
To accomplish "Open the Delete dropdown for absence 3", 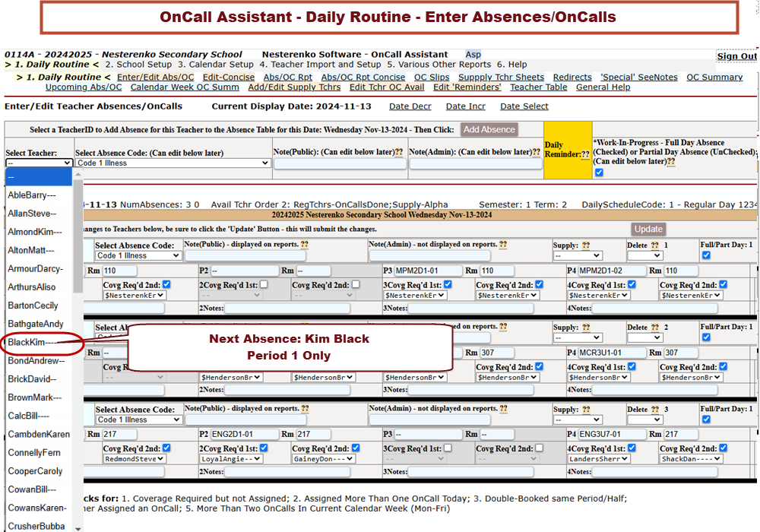I will coord(644,420).
